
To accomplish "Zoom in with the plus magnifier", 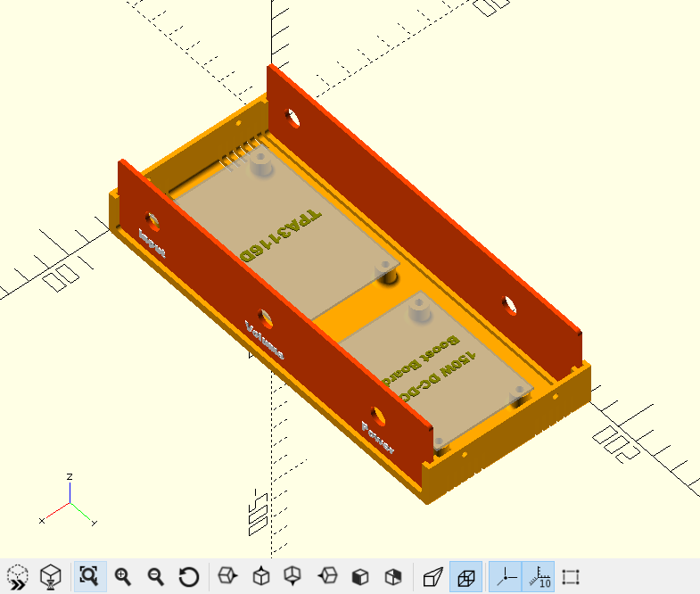I will click(122, 576).
